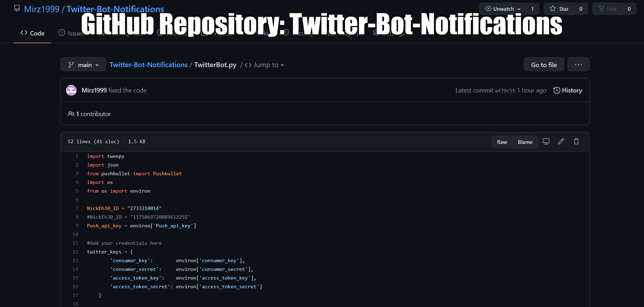
Task: Click the trash delete file icon
Action: click(576, 142)
